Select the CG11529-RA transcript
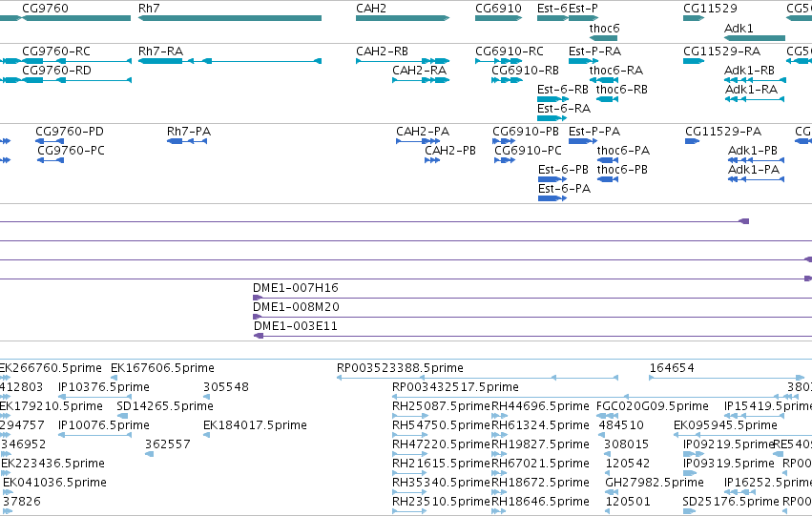The image size is (812, 516). (694, 61)
